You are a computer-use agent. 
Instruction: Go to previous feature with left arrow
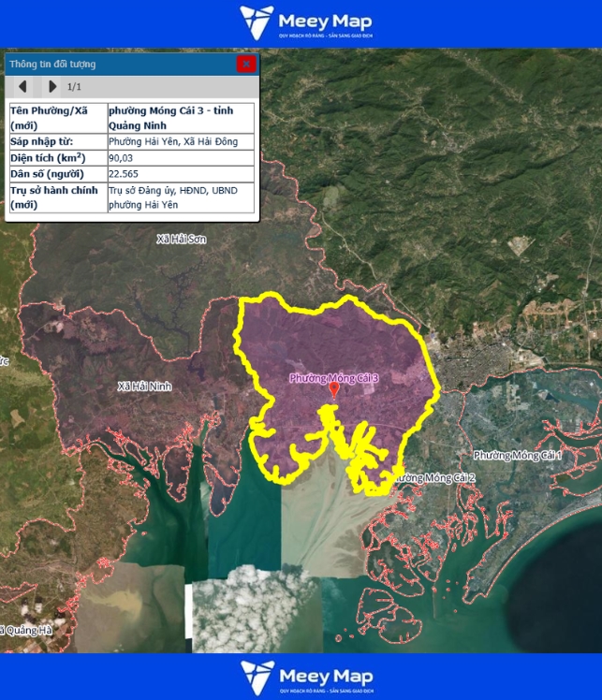22,87
